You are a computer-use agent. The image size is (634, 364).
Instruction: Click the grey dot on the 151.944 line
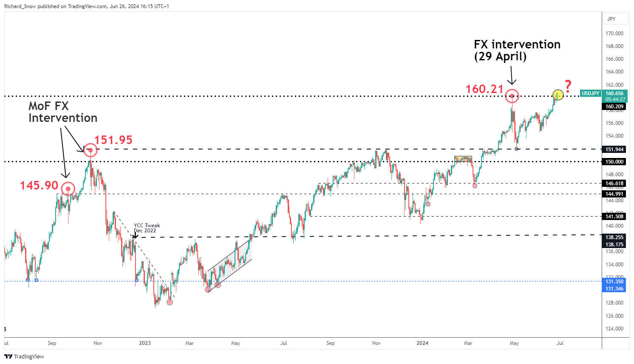516,149
